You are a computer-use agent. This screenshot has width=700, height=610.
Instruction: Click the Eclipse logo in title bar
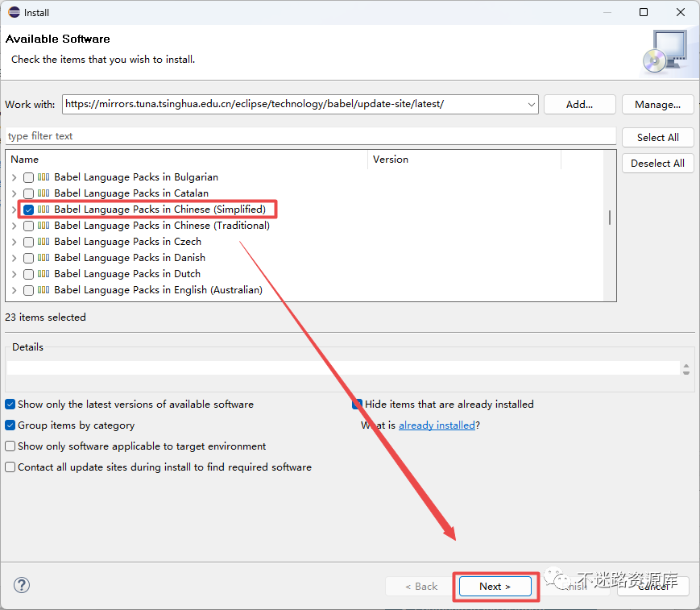(x=14, y=12)
